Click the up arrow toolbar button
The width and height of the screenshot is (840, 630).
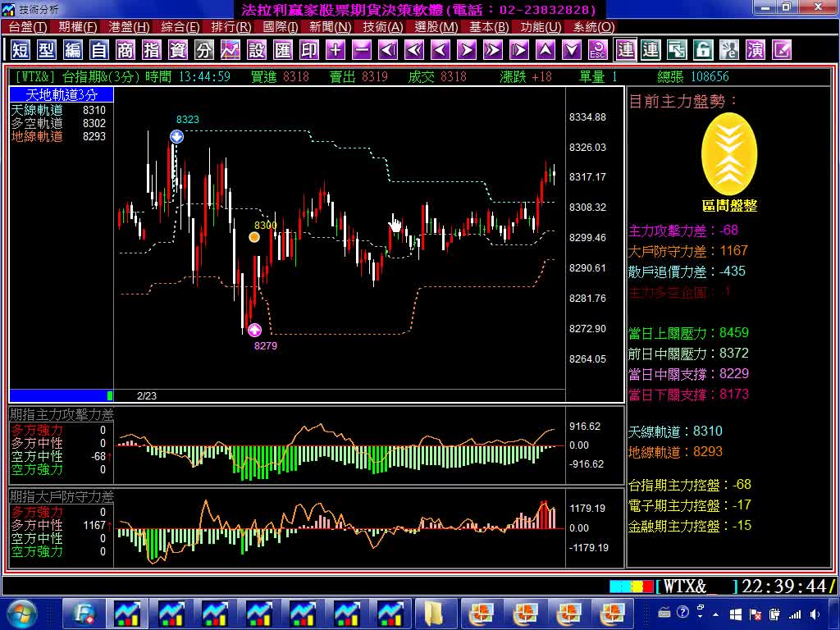click(546, 50)
